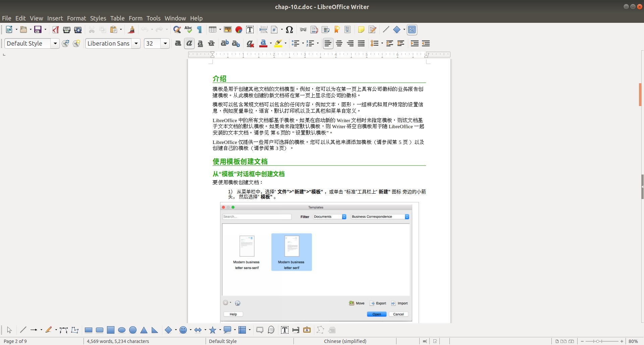Toggle Strikethrough formatting button
Image resolution: width=644 pixels, height=345 pixels.
tap(211, 44)
